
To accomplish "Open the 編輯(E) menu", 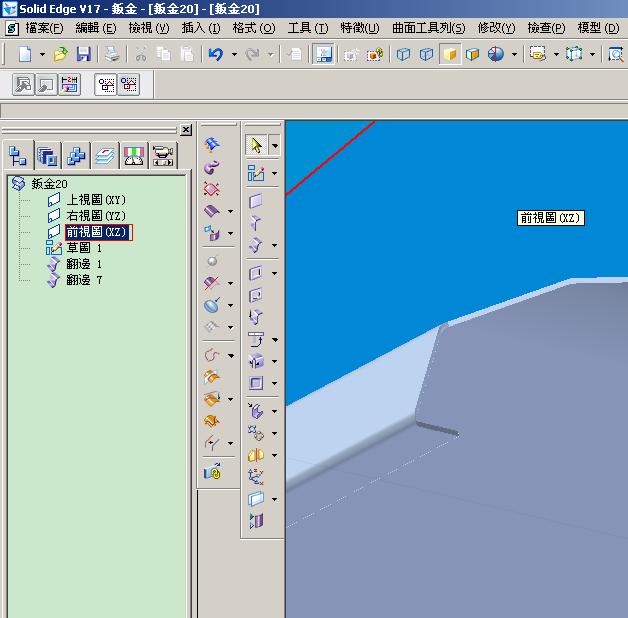I will [96, 28].
